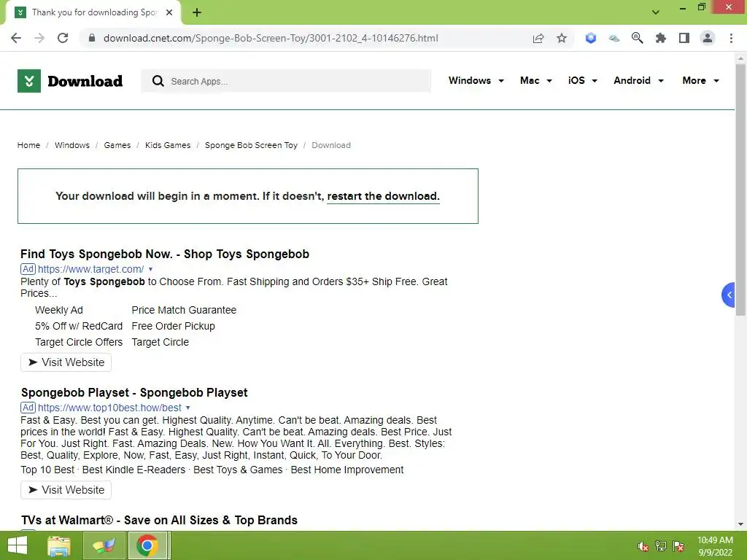The width and height of the screenshot is (747, 560).
Task: Click the cloud extension icon
Action: 614,38
